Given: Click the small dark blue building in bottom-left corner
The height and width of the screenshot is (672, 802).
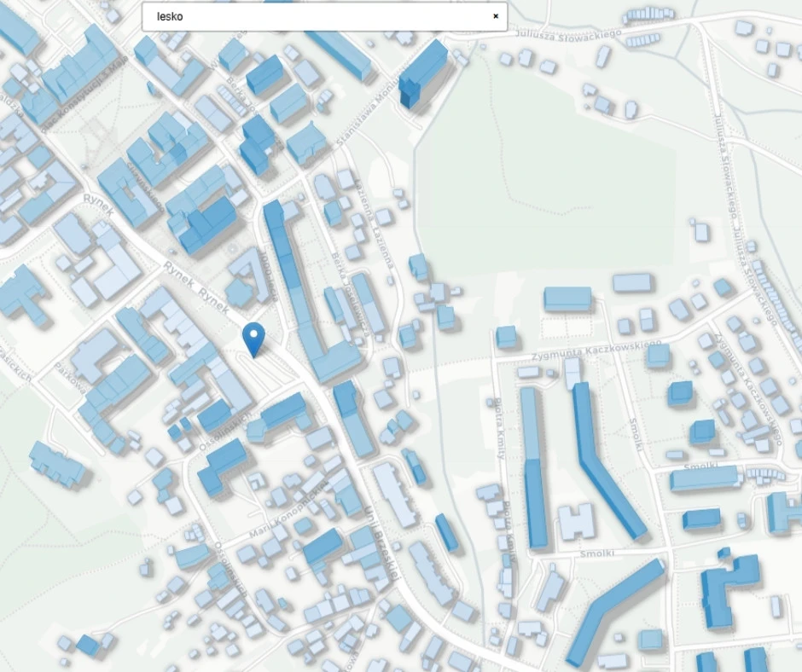Looking at the screenshot, I should point(89,644).
